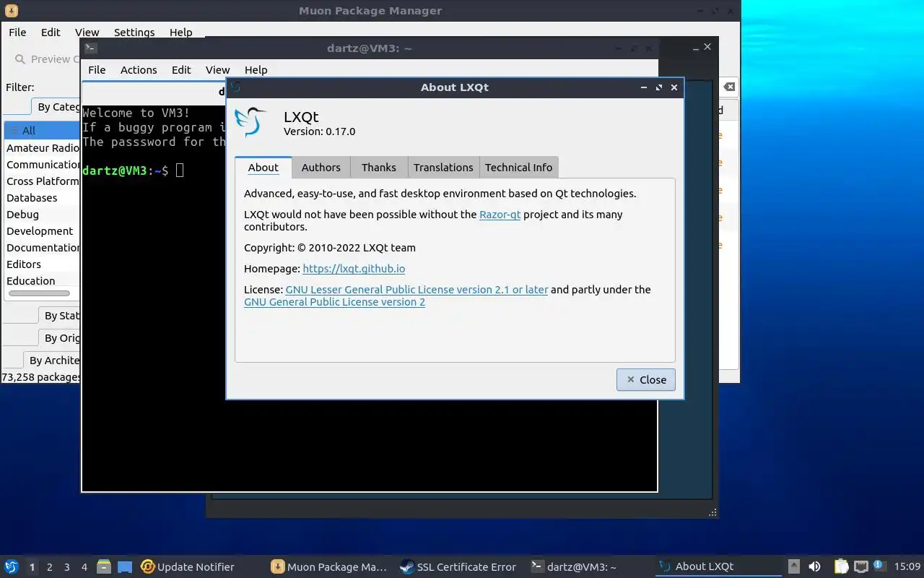Open GNU Lesser General Public License link
The width and height of the screenshot is (924, 578).
coord(417,290)
